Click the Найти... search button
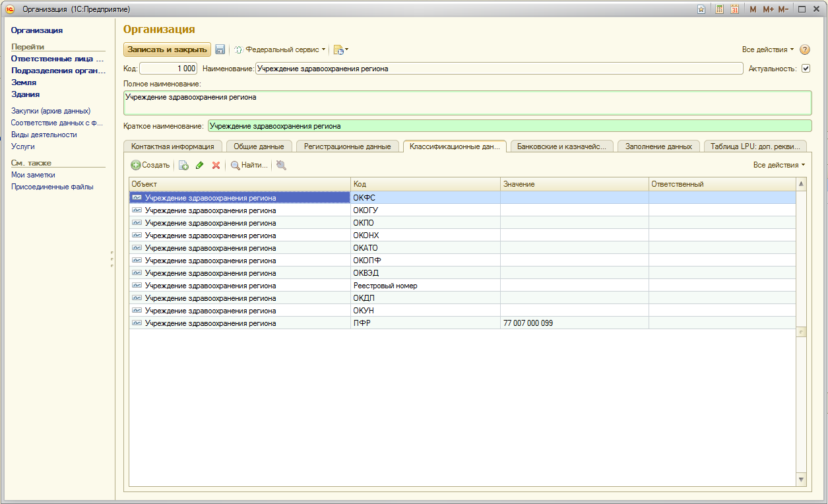Image resolution: width=828 pixels, height=504 pixels. (x=249, y=165)
